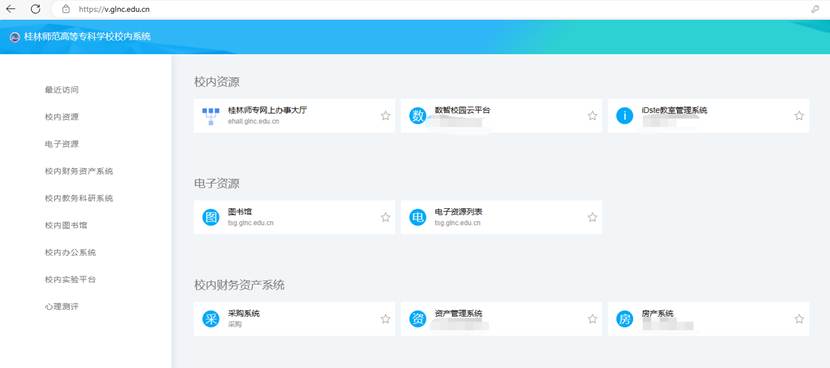The image size is (830, 368).
Task: Click the school logo in header
Action: pyautogui.click(x=15, y=37)
